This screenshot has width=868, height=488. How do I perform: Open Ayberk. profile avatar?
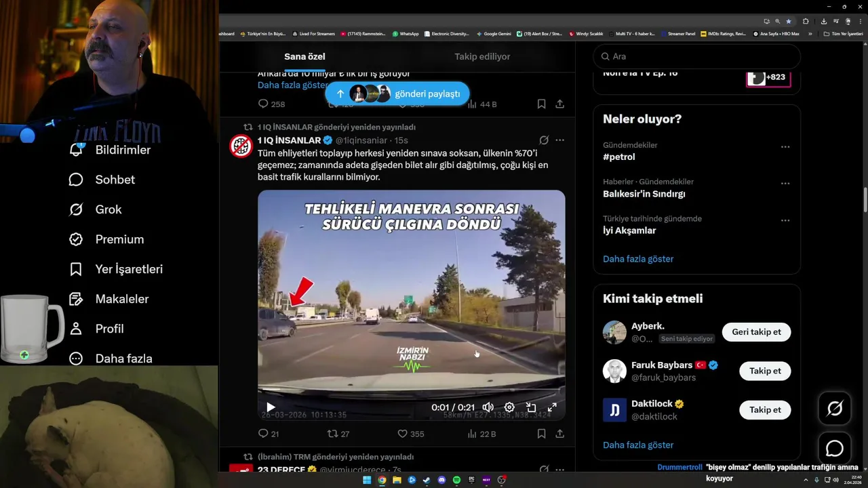click(614, 332)
